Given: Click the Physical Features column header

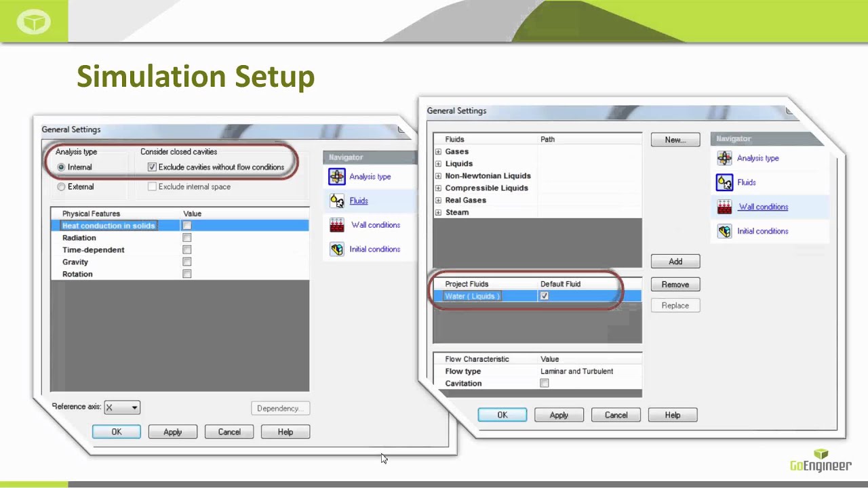Looking at the screenshot, I should [91, 213].
